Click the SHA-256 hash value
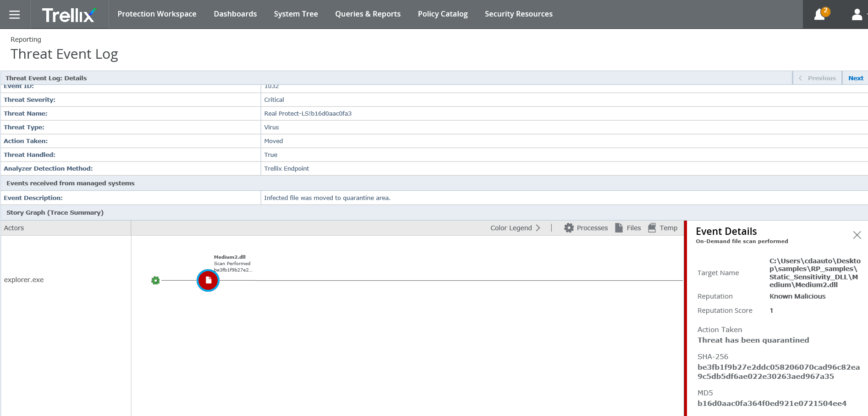Viewport: 868px width, 416px height. click(779, 372)
